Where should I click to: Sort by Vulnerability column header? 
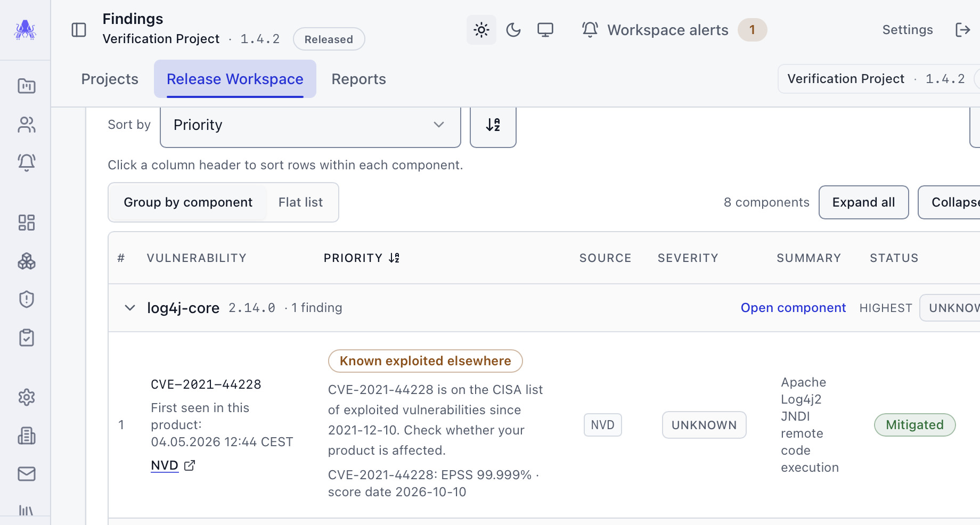197,258
